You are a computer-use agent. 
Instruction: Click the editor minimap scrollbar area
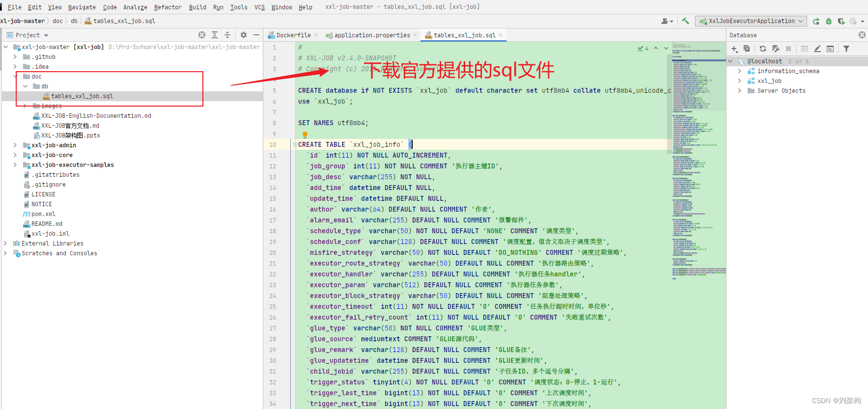(x=699, y=162)
